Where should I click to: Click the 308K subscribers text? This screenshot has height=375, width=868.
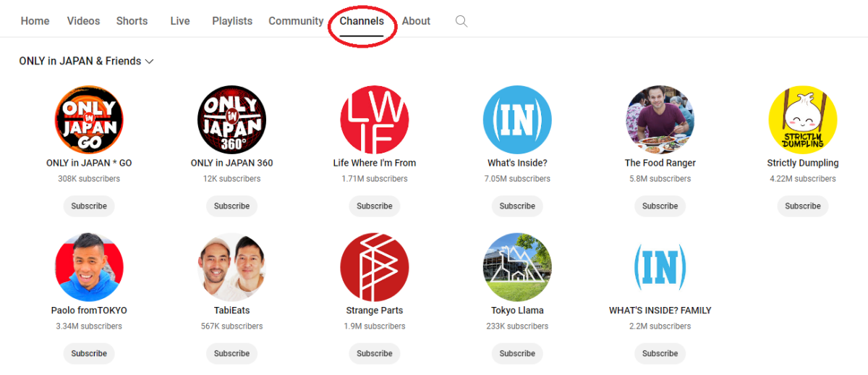[x=89, y=179]
